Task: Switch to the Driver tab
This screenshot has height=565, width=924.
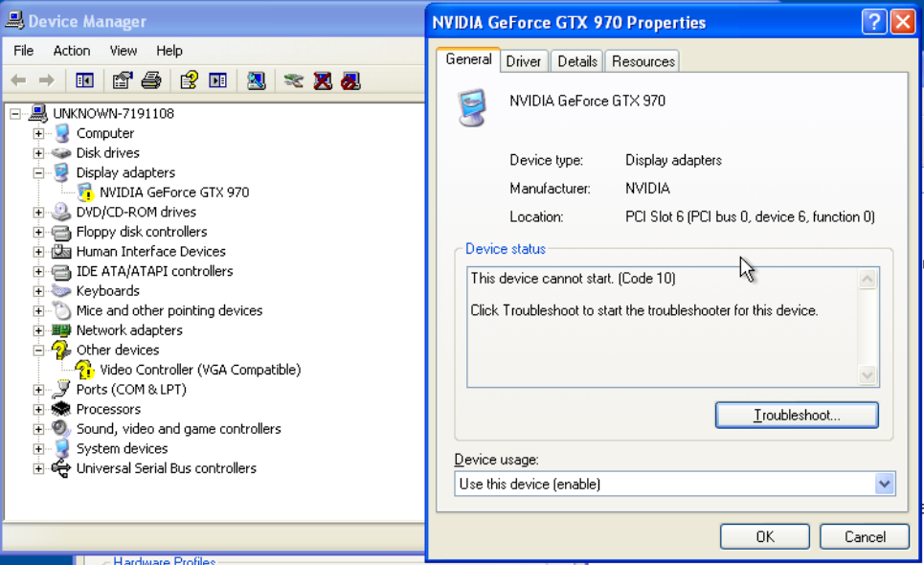Action: tap(524, 61)
